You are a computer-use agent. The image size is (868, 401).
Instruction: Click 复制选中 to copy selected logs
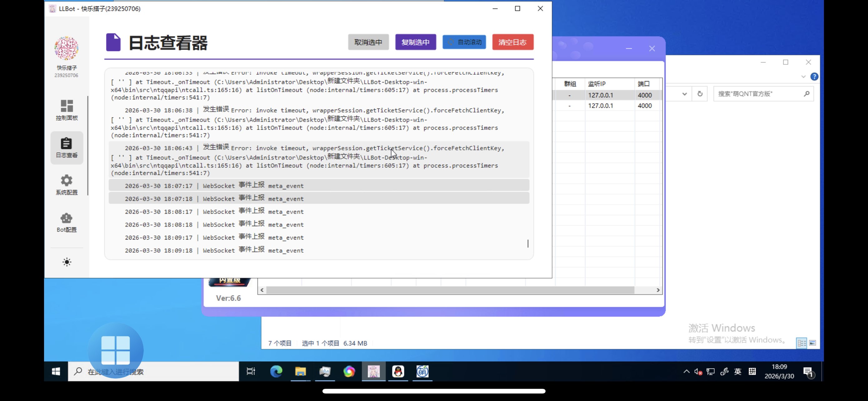click(415, 42)
